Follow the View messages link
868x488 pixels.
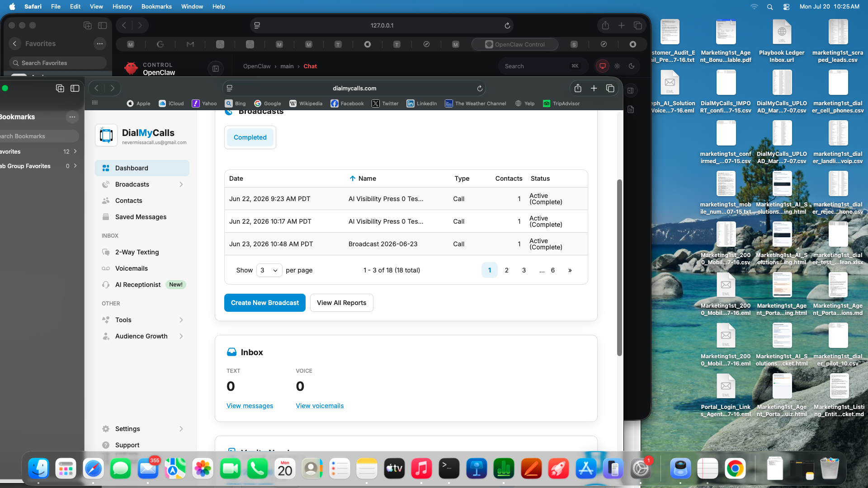[x=250, y=406]
